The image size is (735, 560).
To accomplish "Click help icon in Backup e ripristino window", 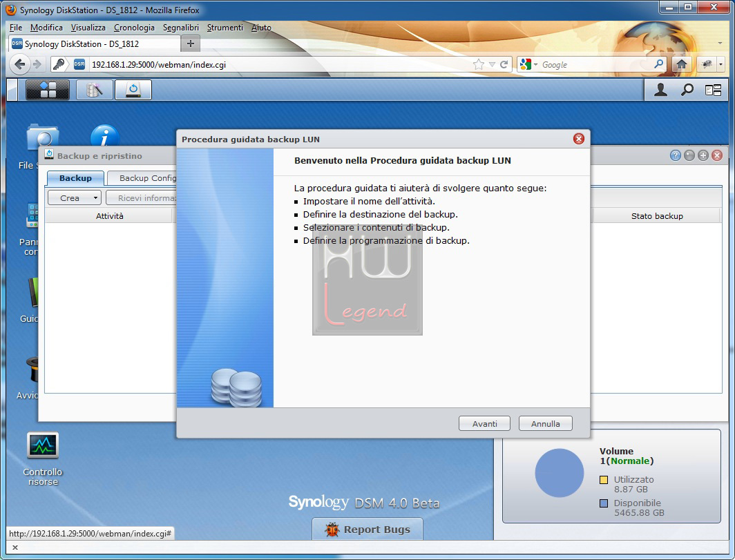I will coord(676,155).
